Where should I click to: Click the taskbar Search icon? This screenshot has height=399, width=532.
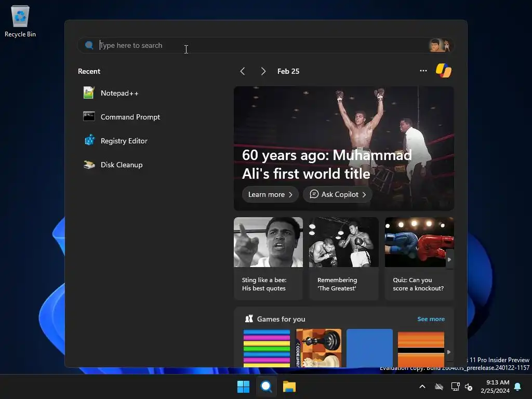267,387
